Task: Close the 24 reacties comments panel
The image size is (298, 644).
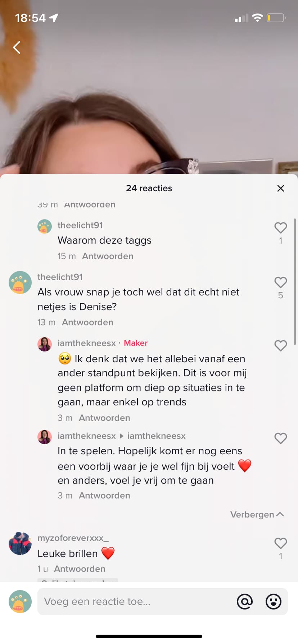Action: click(281, 188)
